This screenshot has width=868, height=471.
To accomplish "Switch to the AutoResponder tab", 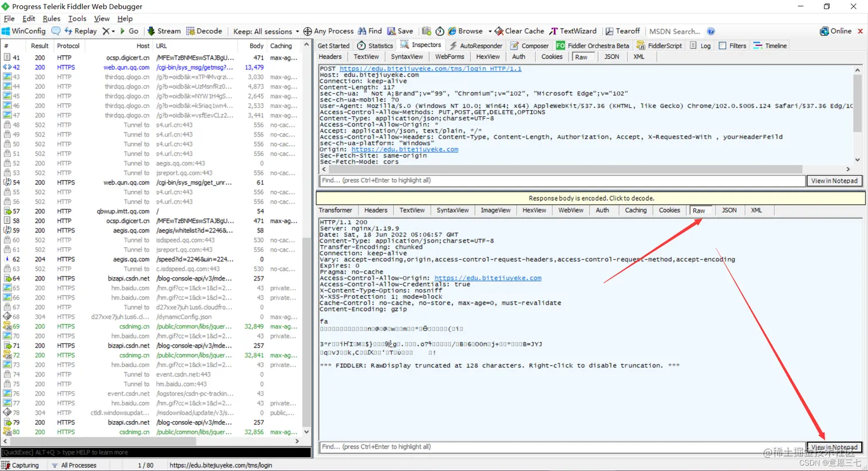I will click(x=475, y=45).
